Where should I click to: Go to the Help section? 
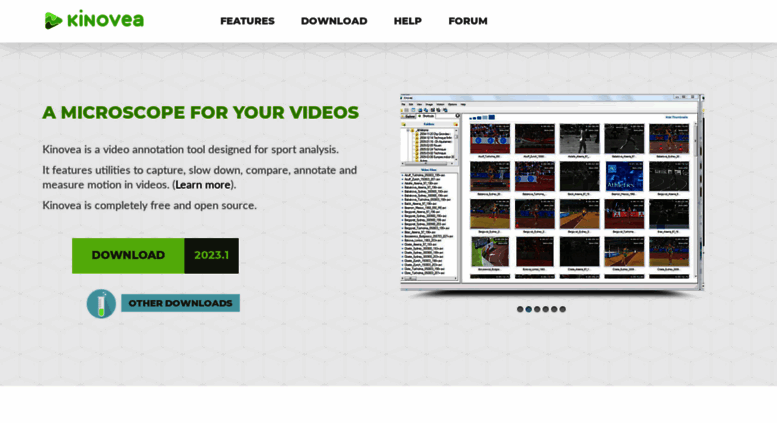pyautogui.click(x=408, y=21)
